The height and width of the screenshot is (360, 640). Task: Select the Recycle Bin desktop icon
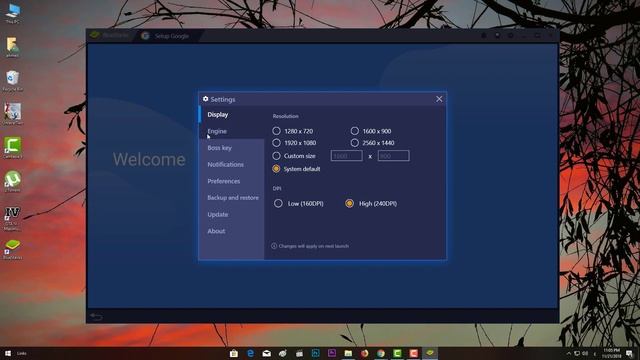(13, 80)
